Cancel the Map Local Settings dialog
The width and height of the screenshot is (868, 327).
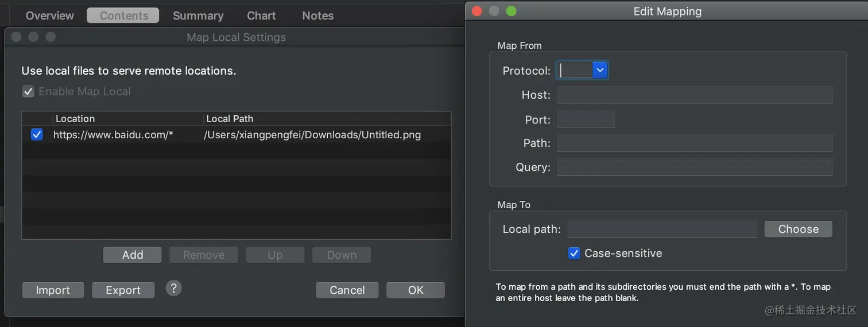pyautogui.click(x=347, y=290)
